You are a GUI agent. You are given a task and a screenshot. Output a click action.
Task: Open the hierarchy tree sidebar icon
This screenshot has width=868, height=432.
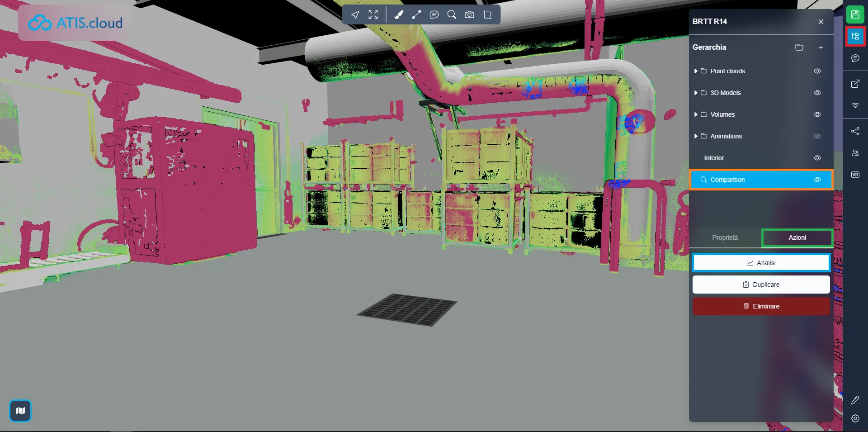855,36
